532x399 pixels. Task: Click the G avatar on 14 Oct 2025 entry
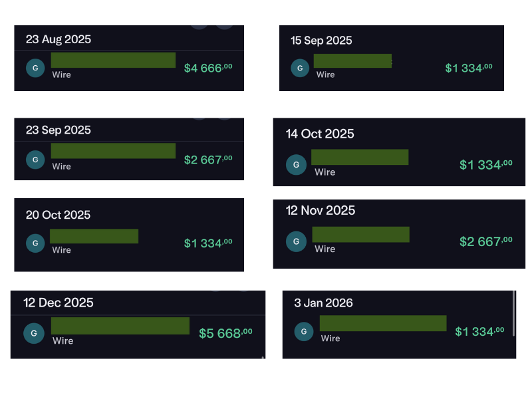[296, 165]
